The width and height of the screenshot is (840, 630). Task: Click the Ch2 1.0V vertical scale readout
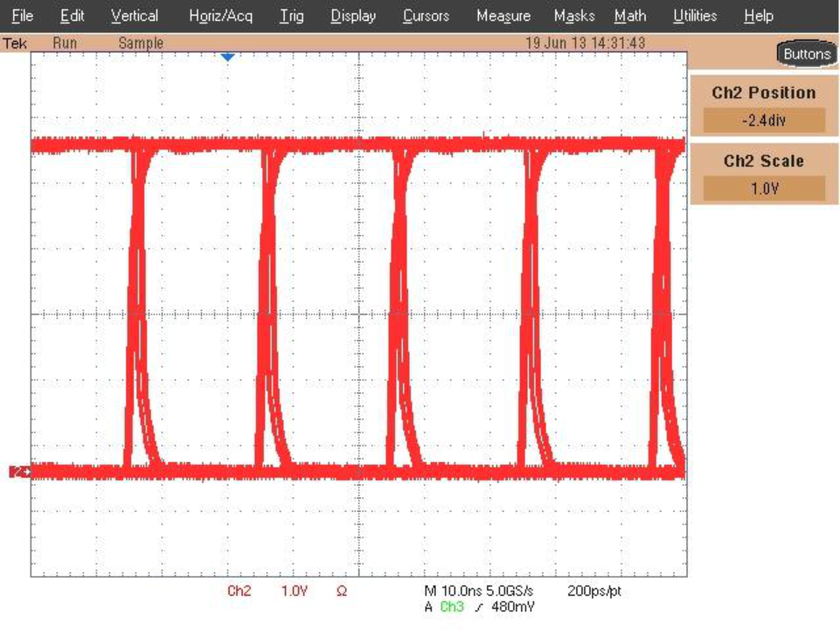(294, 590)
